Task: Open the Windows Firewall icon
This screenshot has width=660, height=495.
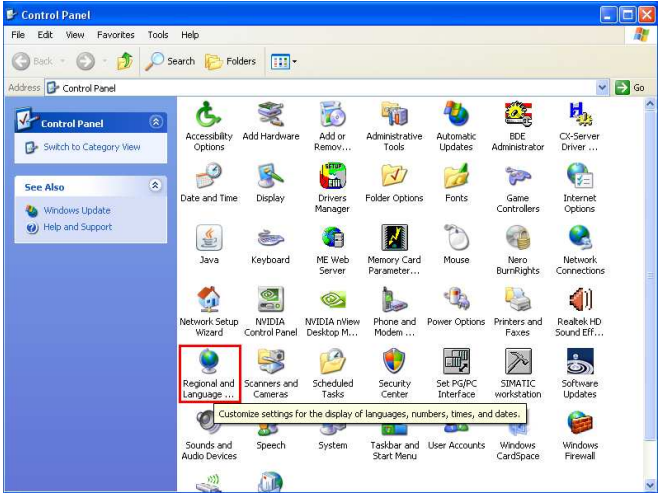Action: click(x=580, y=435)
